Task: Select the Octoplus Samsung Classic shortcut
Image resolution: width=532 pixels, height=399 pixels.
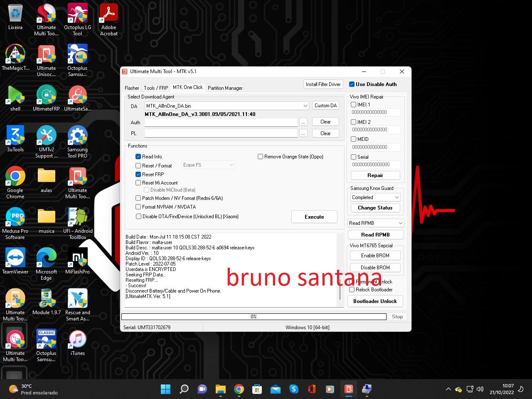Action: coord(47,346)
